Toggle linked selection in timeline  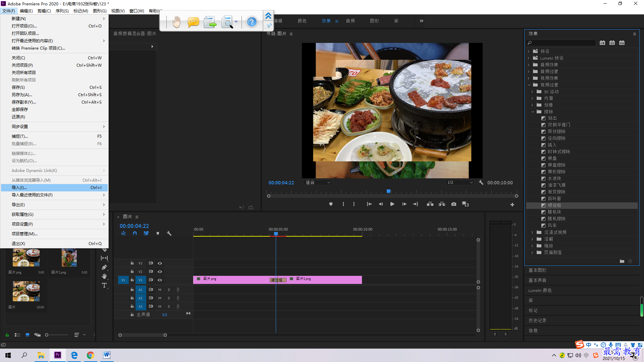[146, 233]
